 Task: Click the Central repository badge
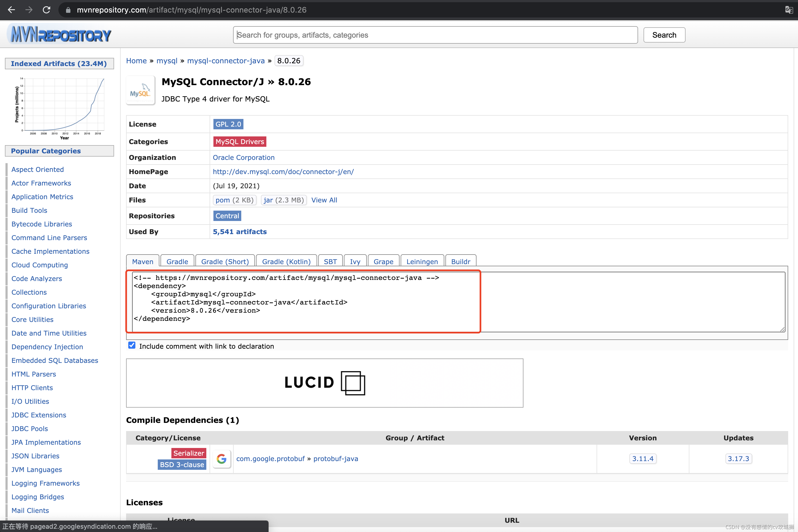pyautogui.click(x=227, y=216)
